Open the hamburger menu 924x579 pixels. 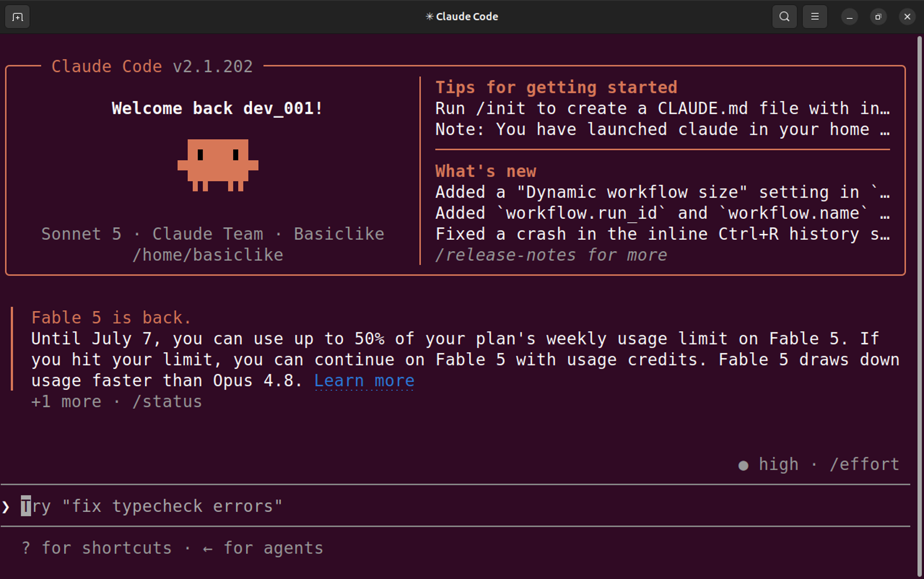tap(815, 17)
